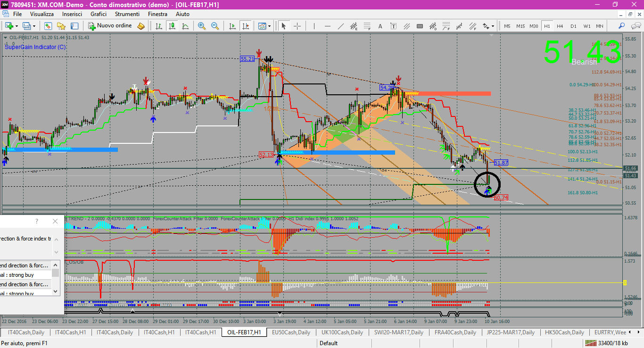
Task: Select the Fibonacci arcs tool
Action: click(446, 26)
